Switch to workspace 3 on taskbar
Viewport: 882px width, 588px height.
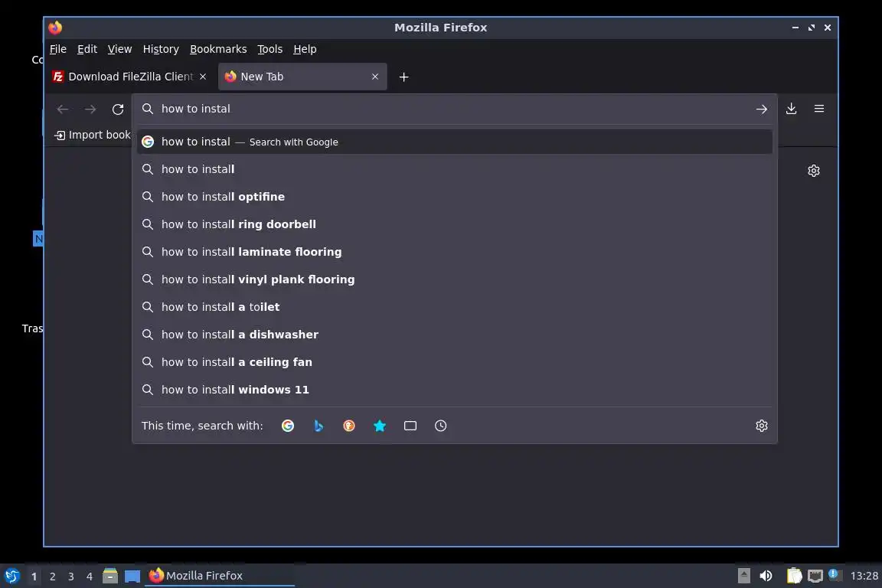point(71,577)
